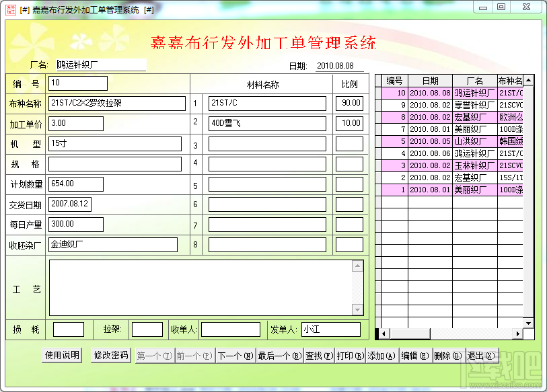Go to next record with 下一个(N)

[x=235, y=356]
